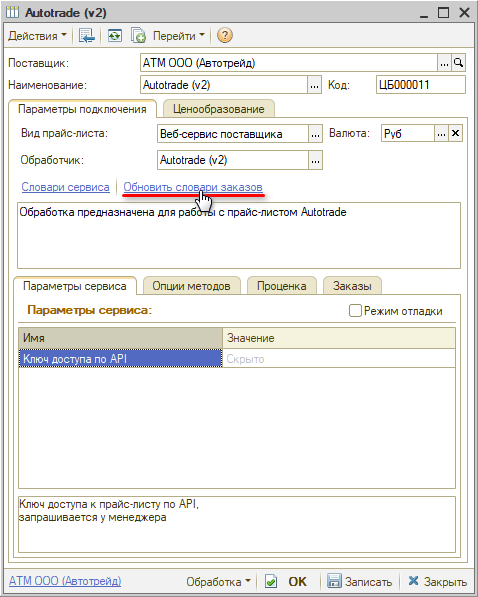Click the copy-document toolbar icon with plus
The width and height of the screenshot is (478, 597).
click(138, 36)
